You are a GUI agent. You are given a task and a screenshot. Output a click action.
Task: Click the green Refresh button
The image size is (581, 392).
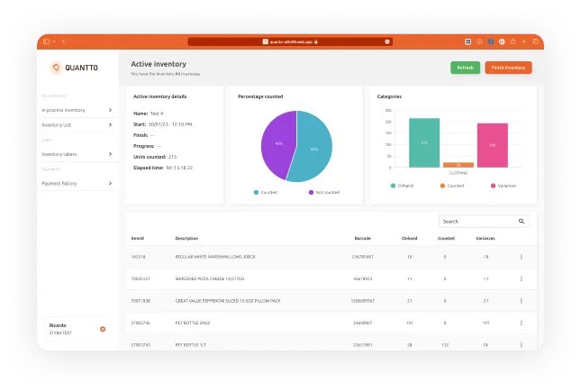[x=465, y=68]
